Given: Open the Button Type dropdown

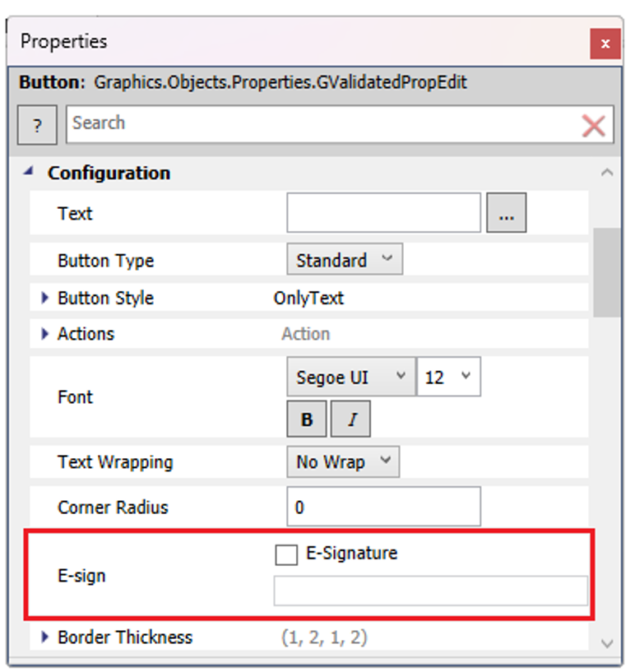Looking at the screenshot, I should pos(345,261).
